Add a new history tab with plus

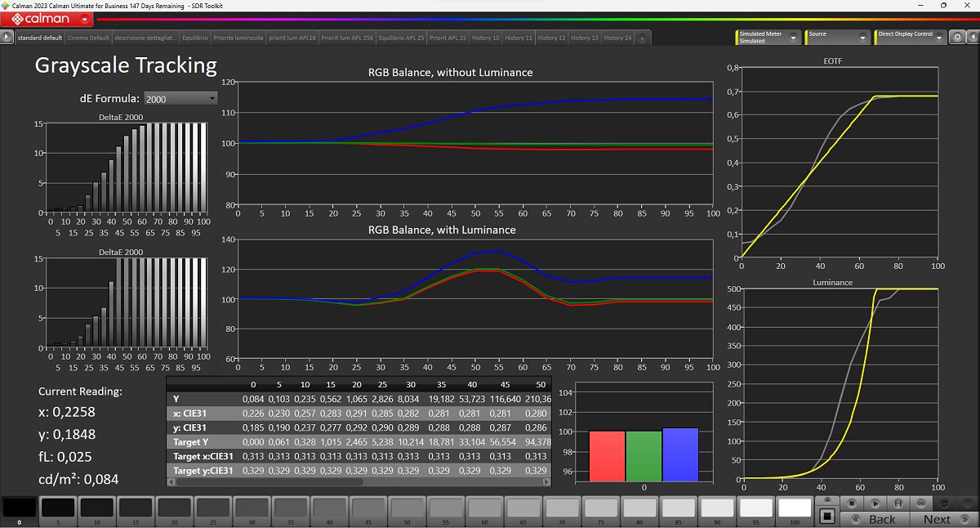[642, 38]
